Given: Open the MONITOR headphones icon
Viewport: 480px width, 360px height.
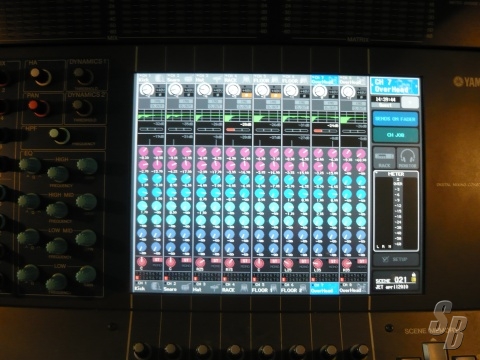Looking at the screenshot, I should pyautogui.click(x=407, y=158).
